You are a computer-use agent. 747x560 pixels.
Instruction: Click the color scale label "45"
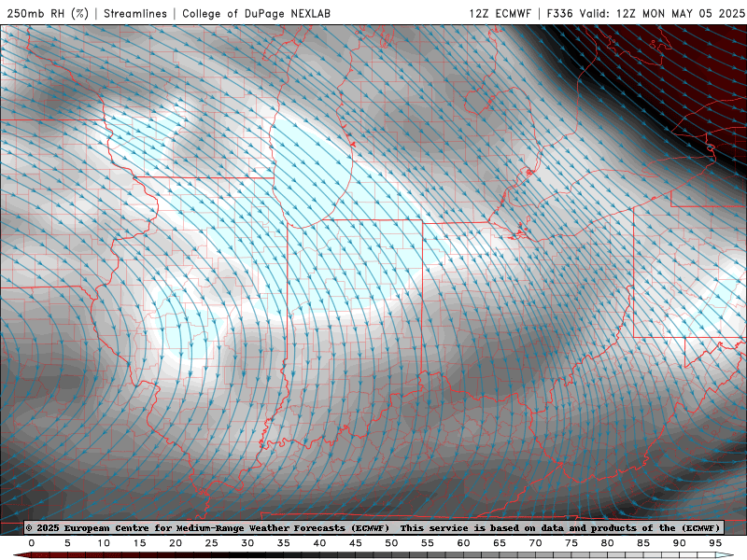point(356,543)
